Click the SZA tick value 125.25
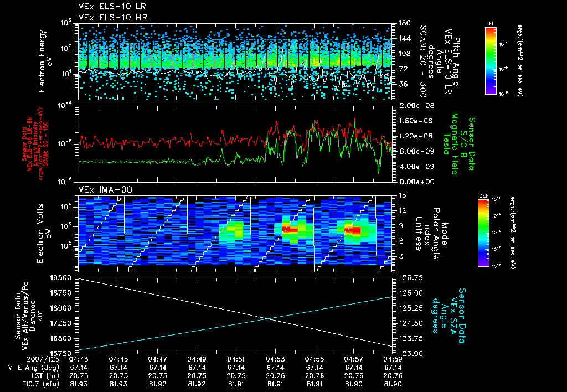The image size is (567, 392). pyautogui.click(x=411, y=308)
